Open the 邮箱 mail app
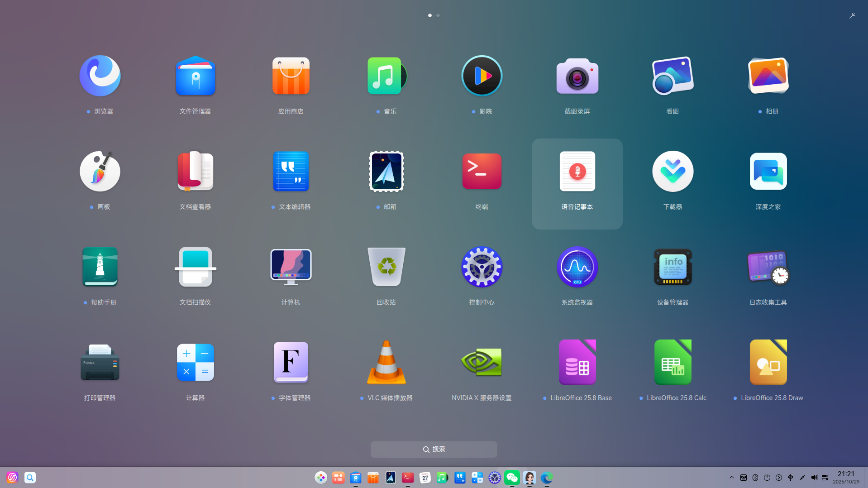This screenshot has height=488, width=868. (386, 172)
